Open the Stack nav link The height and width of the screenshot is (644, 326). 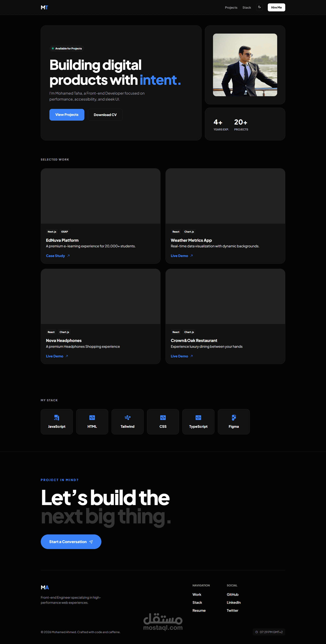pos(247,7)
